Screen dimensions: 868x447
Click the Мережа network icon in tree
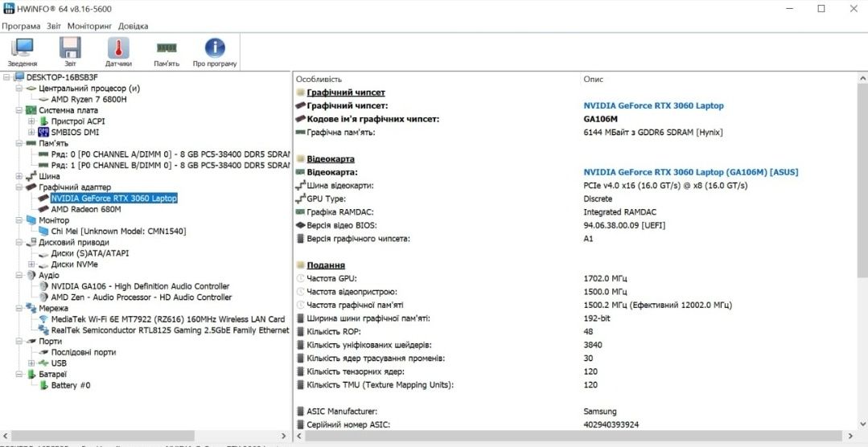[31, 308]
